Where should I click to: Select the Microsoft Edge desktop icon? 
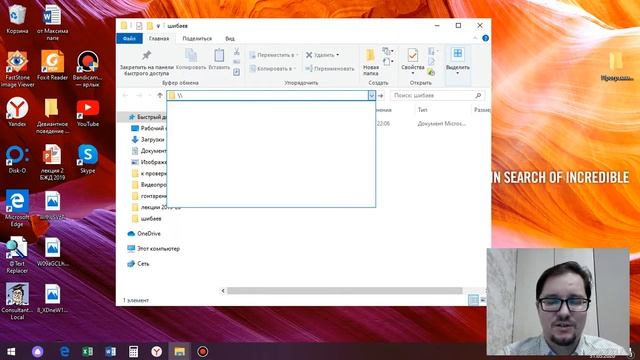pos(17,208)
